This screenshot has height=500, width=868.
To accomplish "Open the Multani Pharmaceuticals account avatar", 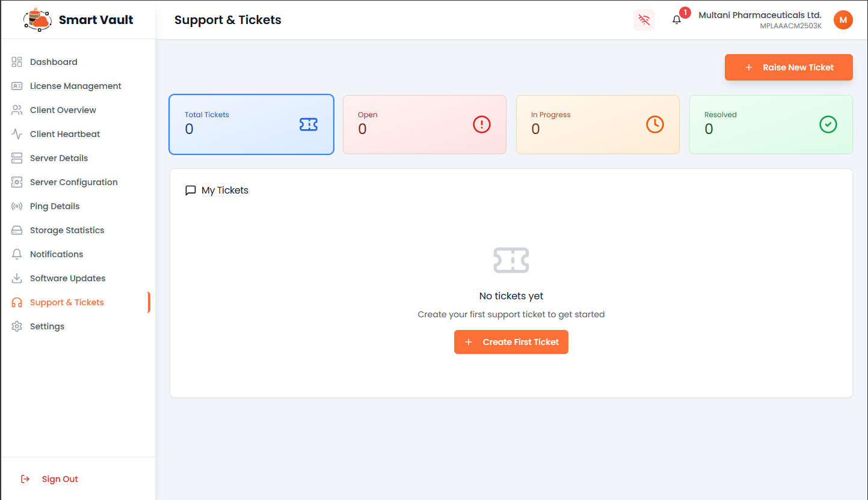I will [843, 20].
